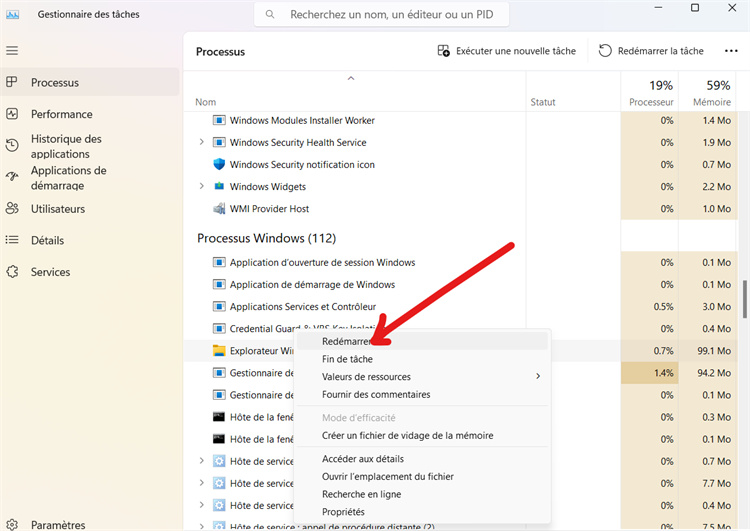Open the Utilisateurs sidebar icon

[x=12, y=209]
